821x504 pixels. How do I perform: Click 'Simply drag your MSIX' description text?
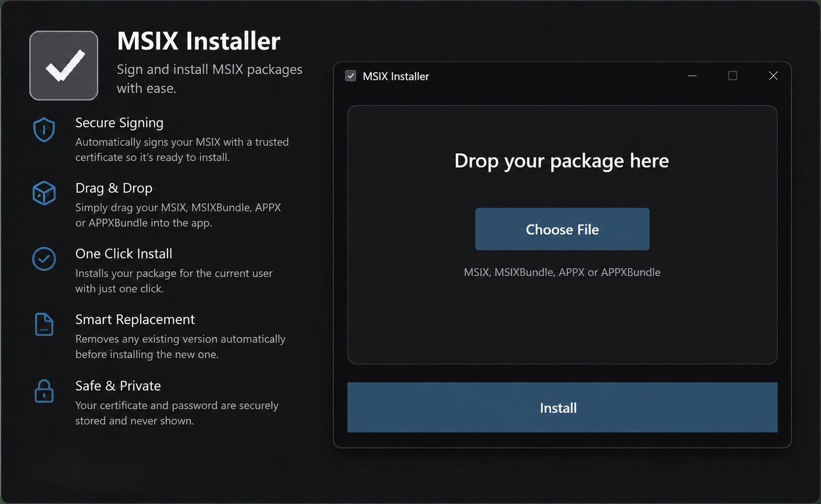click(x=178, y=215)
